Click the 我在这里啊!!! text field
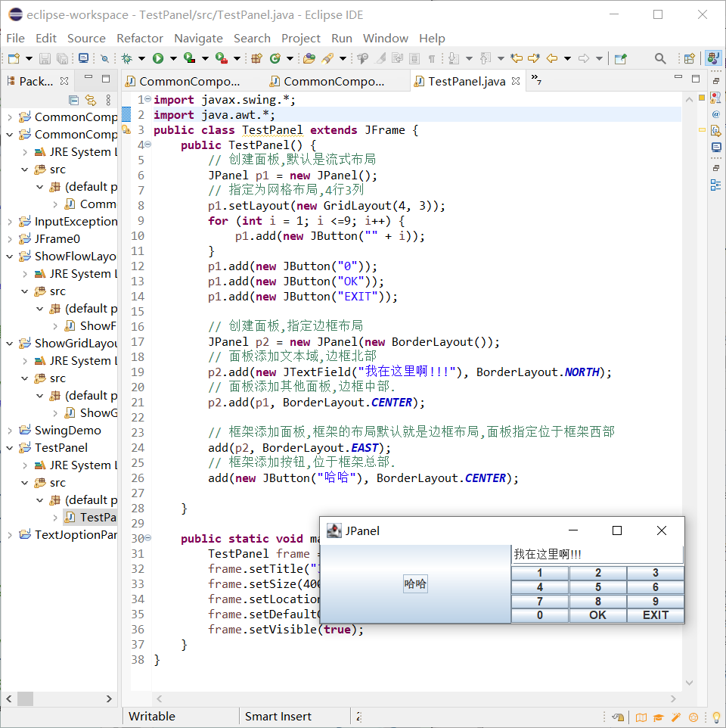Image resolution: width=726 pixels, height=728 pixels. [597, 555]
